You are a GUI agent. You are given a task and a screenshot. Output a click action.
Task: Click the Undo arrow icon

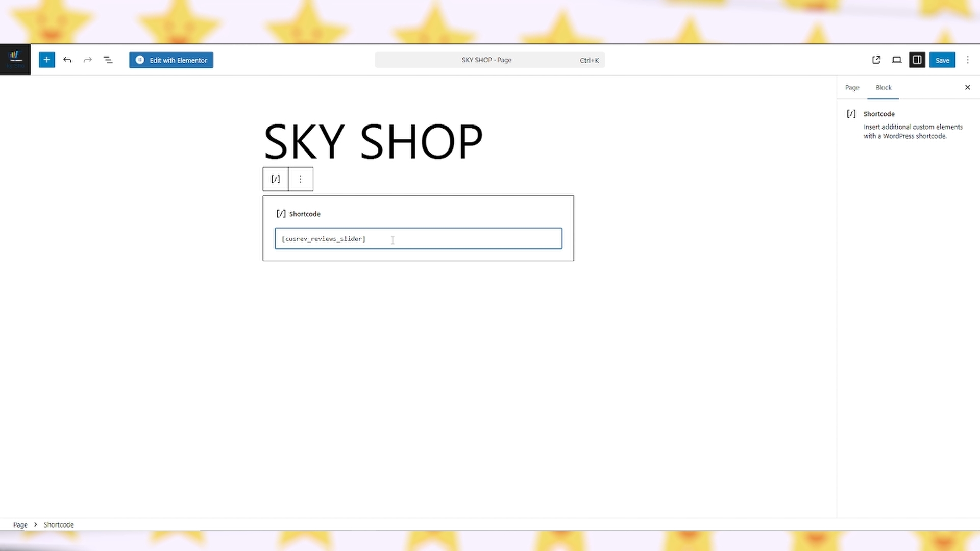(67, 60)
